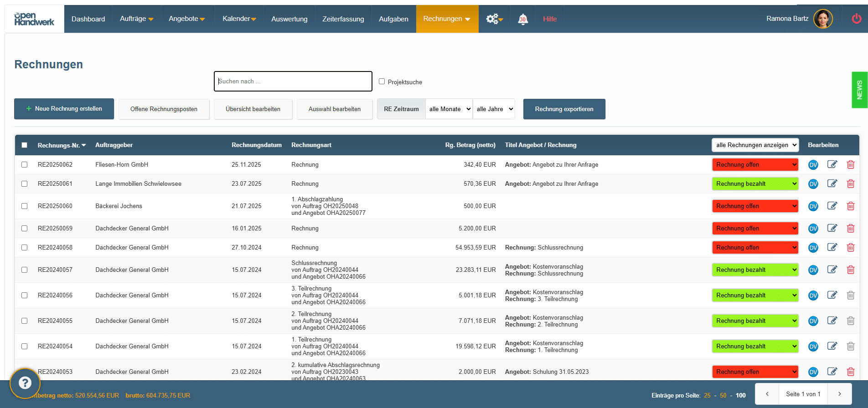This screenshot has height=408, width=868.
Task: Edit invoice RE20250061 with the pencil icon
Action: (832, 184)
